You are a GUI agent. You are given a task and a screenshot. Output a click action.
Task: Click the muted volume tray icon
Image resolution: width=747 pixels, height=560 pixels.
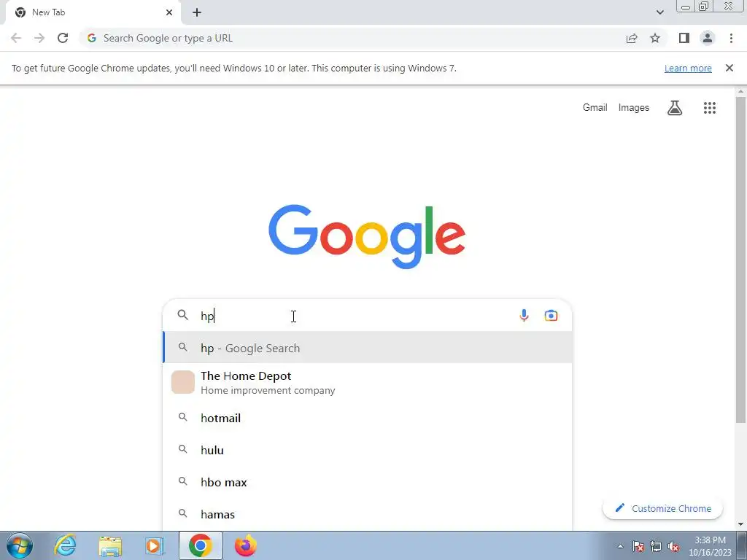(673, 547)
